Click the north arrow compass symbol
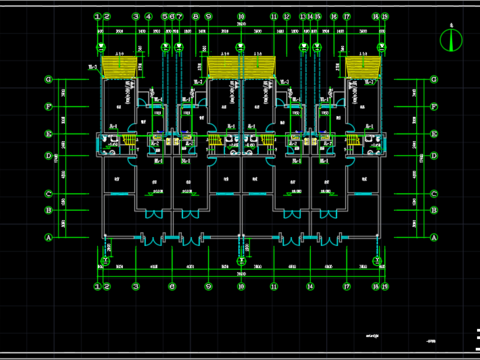Viewport: 480px width, 360px height. [451, 40]
